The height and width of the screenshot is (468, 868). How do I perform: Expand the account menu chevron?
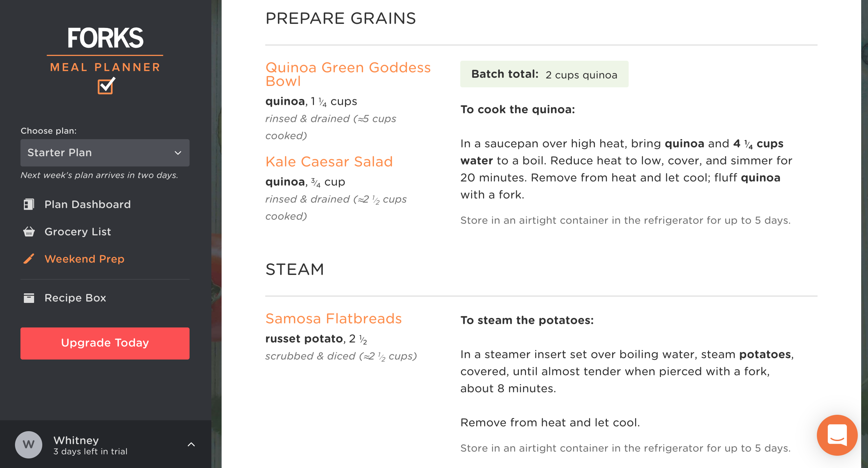point(191,444)
